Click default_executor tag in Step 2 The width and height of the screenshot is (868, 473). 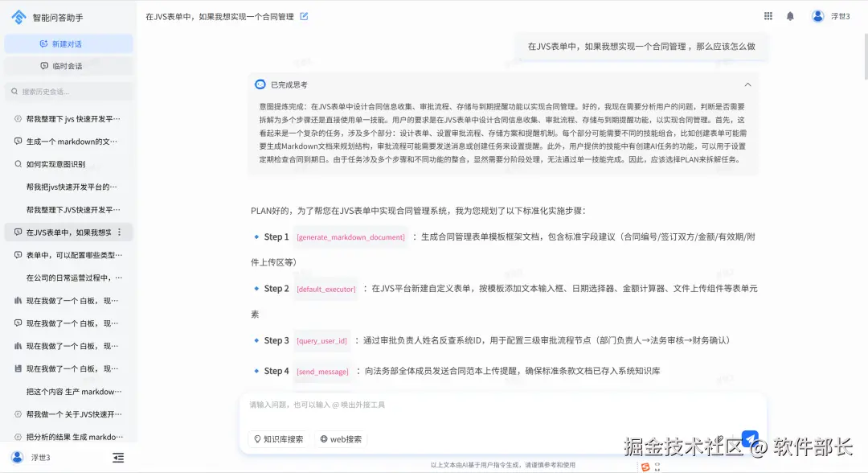coord(326,289)
